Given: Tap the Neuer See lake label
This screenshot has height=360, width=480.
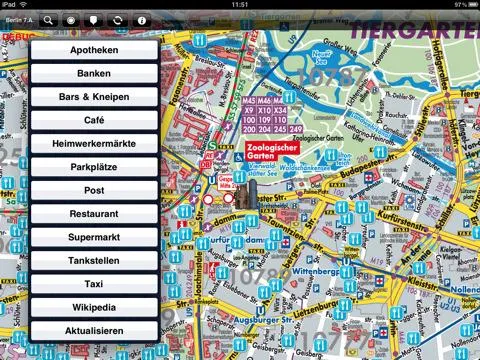Looking at the screenshot, I should [x=322, y=58].
